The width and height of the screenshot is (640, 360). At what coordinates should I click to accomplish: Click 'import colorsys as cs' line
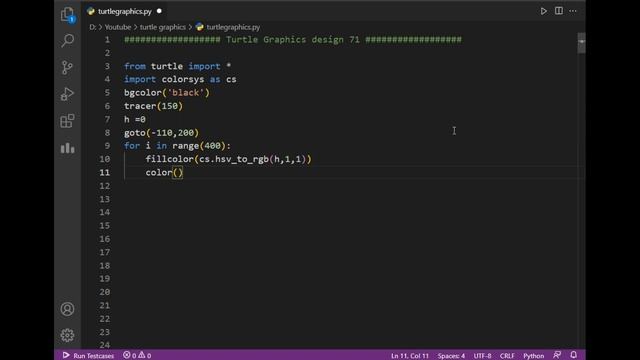[x=180, y=79]
